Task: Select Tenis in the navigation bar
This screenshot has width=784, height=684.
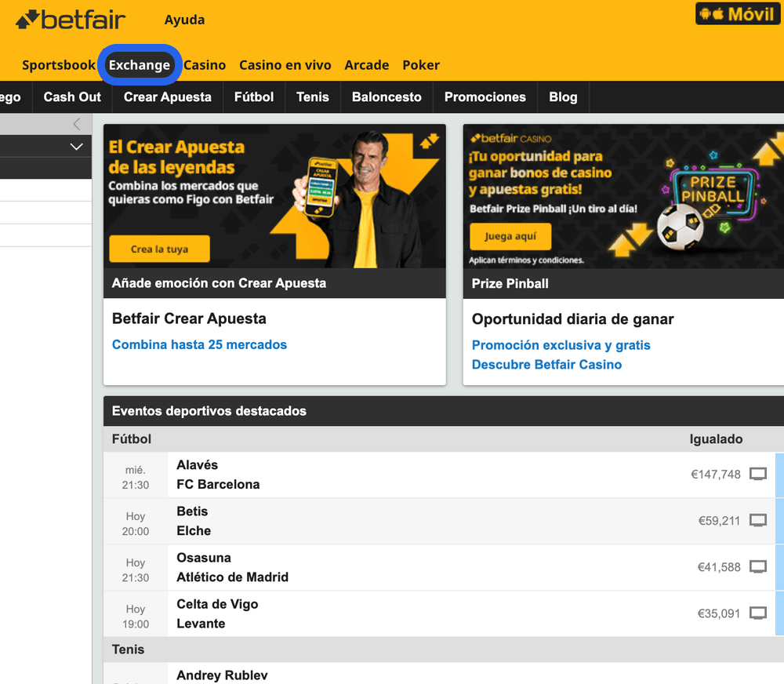Action: pyautogui.click(x=313, y=97)
